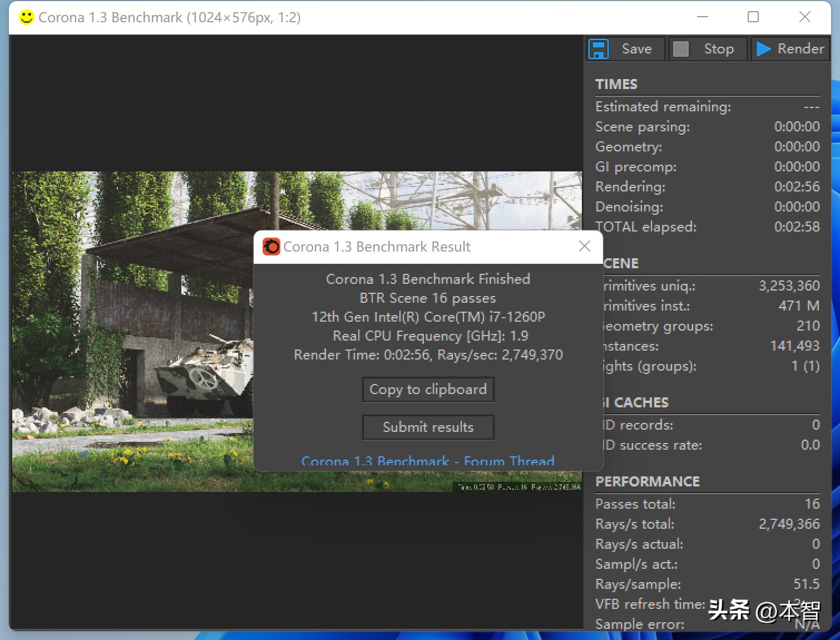The height and width of the screenshot is (640, 840).
Task: Click the blue play triangle icon
Action: click(x=764, y=49)
